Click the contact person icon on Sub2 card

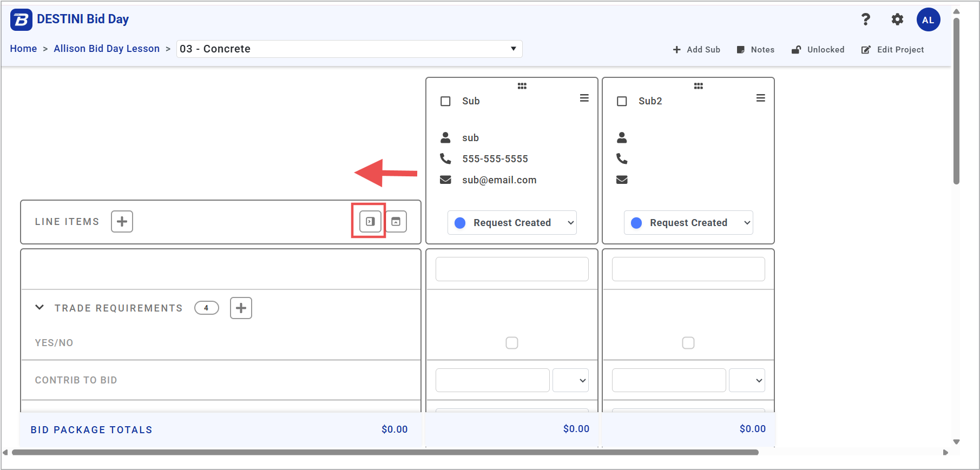tap(622, 137)
